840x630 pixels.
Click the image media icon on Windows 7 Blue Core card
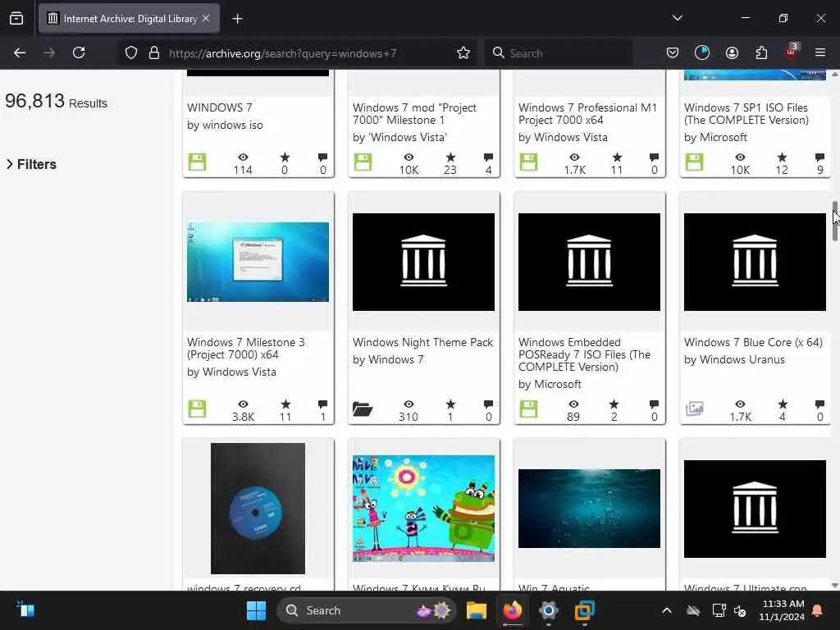coord(694,409)
